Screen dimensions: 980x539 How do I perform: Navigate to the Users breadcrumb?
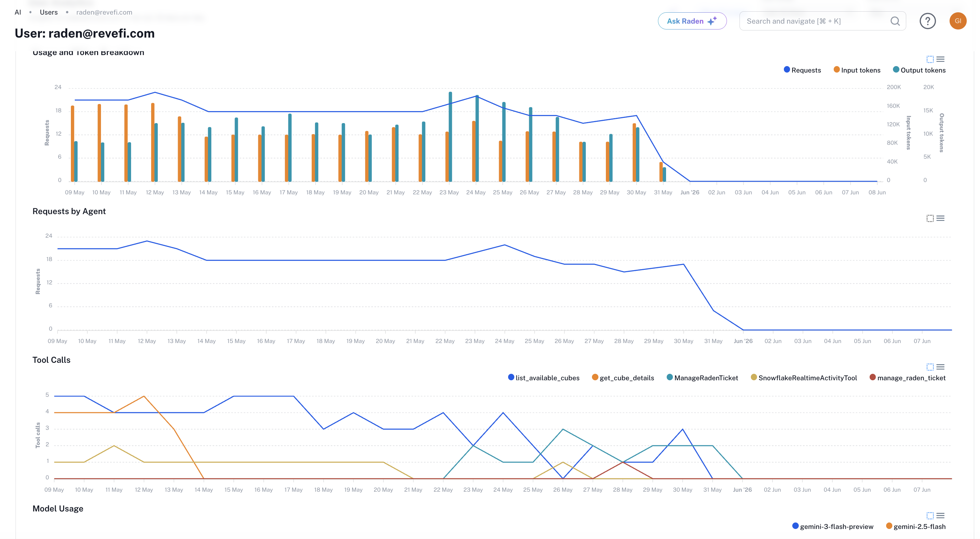[x=49, y=12]
